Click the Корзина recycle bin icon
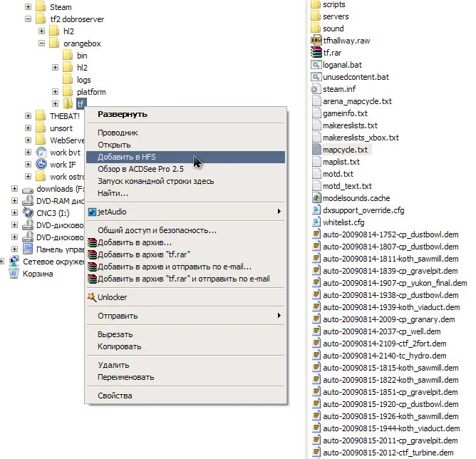This screenshot has height=459, width=476. tap(15, 274)
